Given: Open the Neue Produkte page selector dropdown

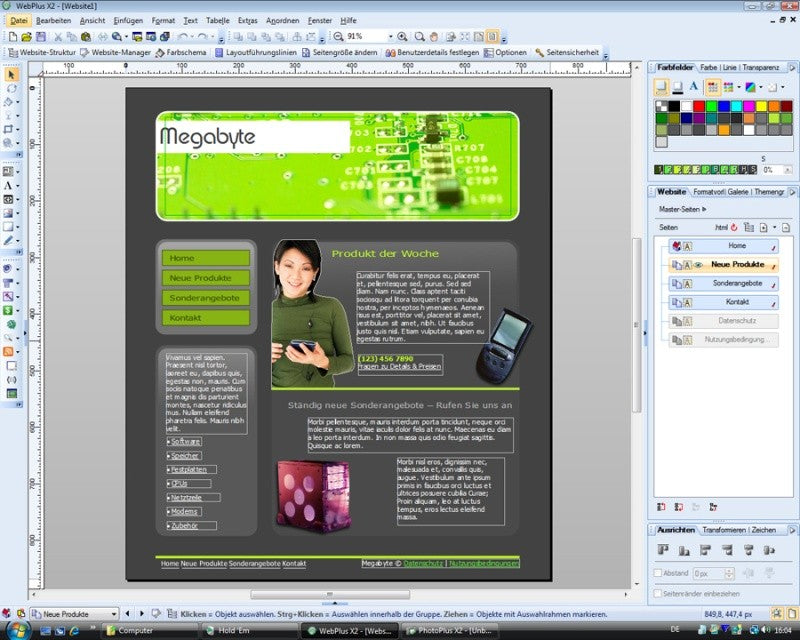Looking at the screenshot, I should pyautogui.click(x=114, y=614).
